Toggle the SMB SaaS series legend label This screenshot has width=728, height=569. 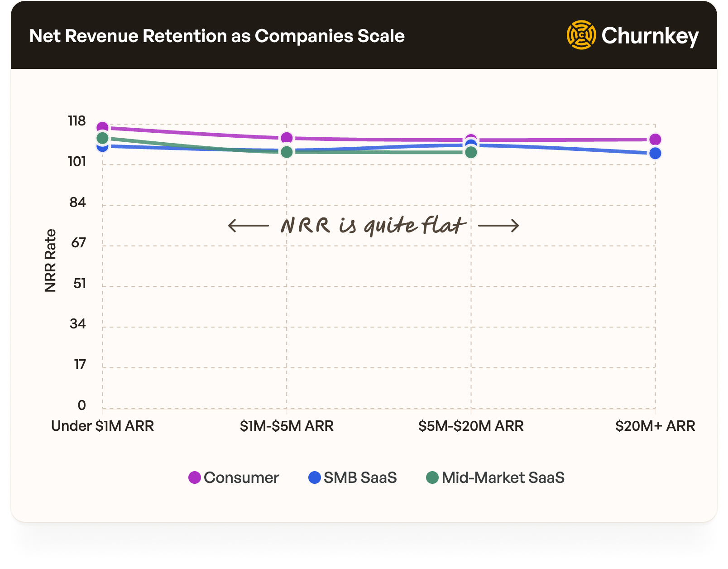click(x=360, y=477)
